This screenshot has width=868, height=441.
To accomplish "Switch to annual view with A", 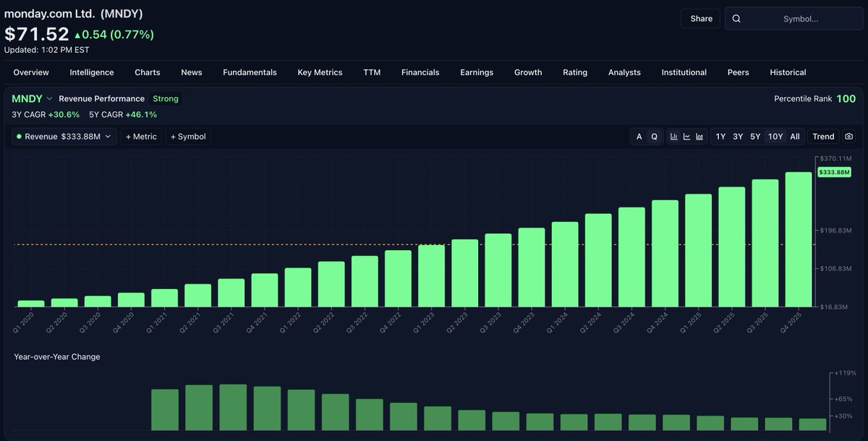I will pyautogui.click(x=639, y=137).
